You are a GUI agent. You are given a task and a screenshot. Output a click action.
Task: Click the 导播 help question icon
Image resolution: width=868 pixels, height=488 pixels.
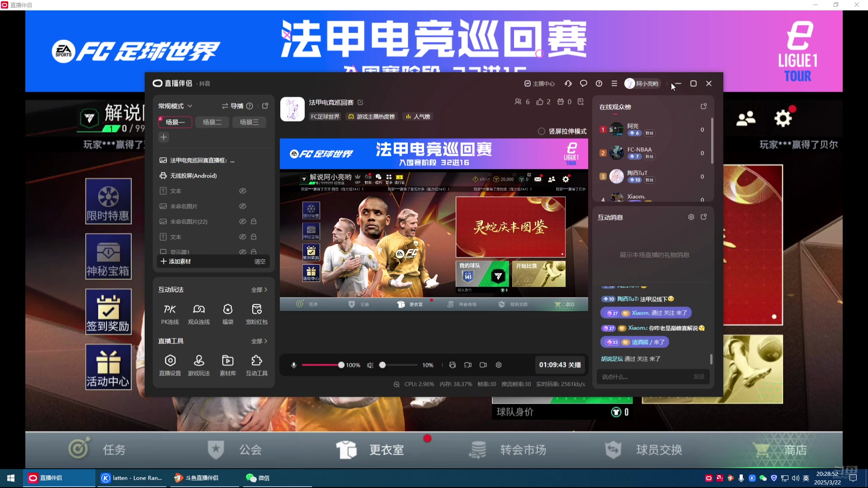point(250,106)
